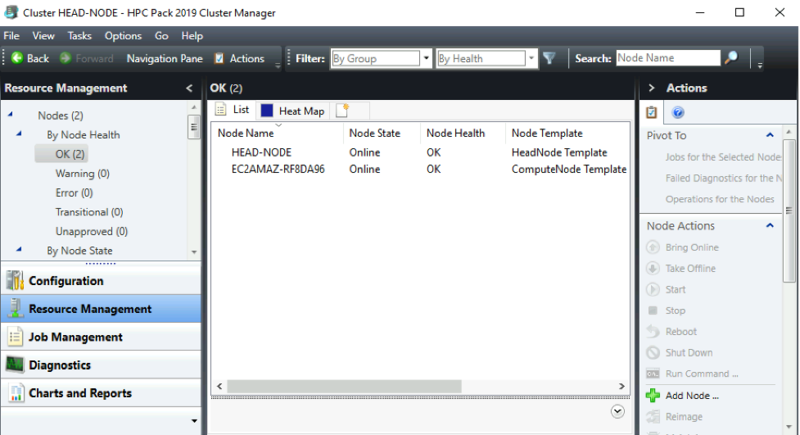Viewport: 800px width, 435px height.
Task: Switch to the Heat Map tab
Action: [293, 111]
